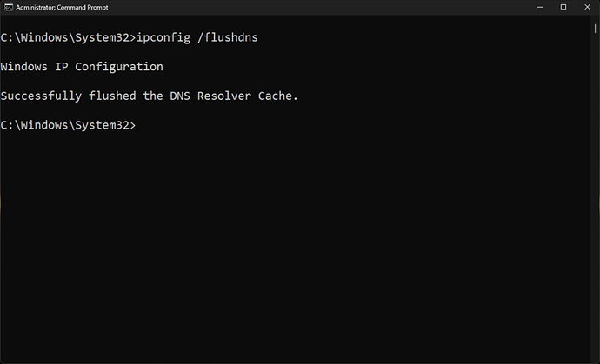Click the Command Prompt icon in title bar
This screenshot has height=364, width=600.
(8, 7)
